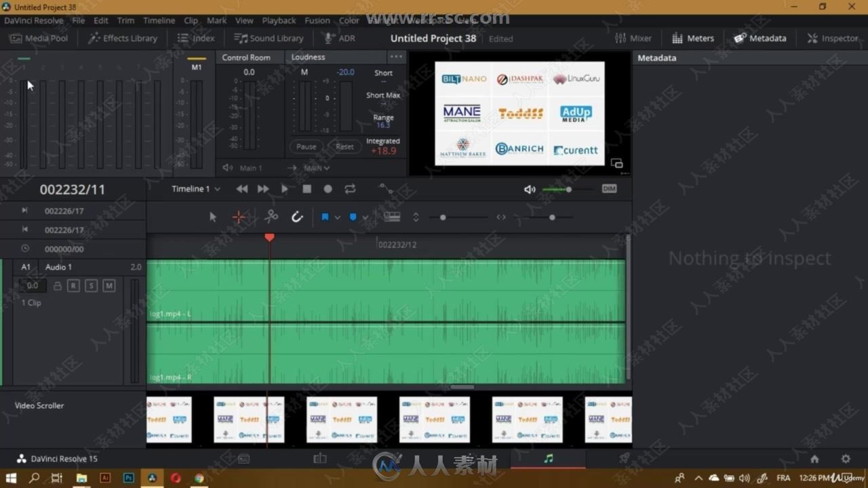The image size is (868, 488).
Task: Toggle lock on Audio 1 track
Action: 58,286
